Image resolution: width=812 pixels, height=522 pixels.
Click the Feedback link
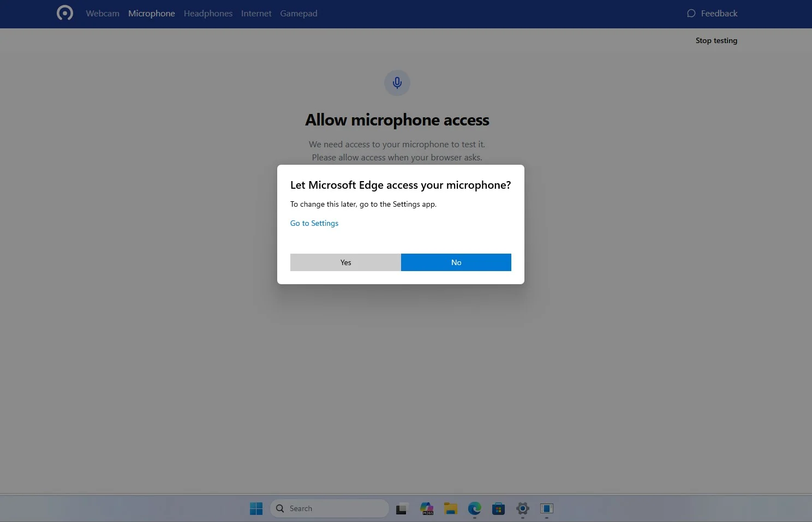point(712,14)
